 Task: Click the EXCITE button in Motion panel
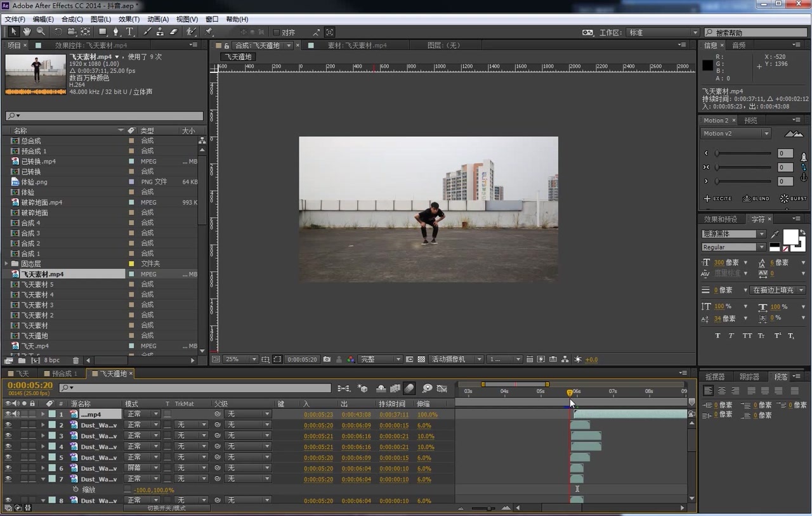click(x=717, y=198)
